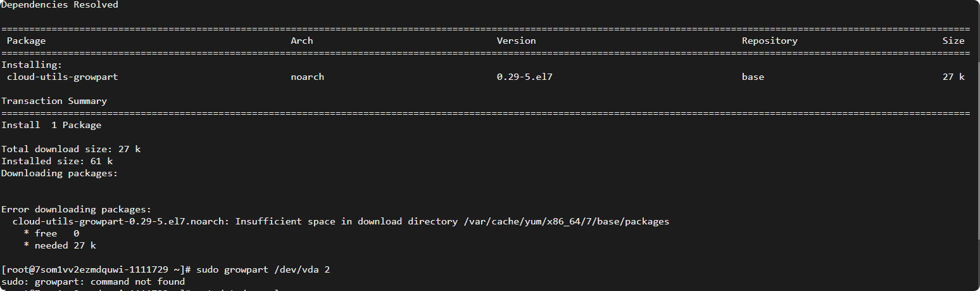980x291 pixels.
Task: Click the 'noarch' architecture value
Action: [307, 77]
